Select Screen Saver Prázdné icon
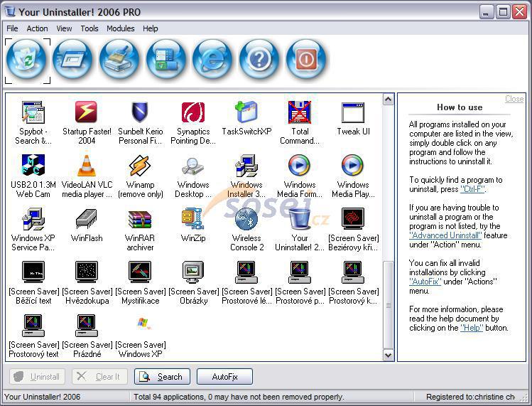The height and width of the screenshot is (406, 532). 87,326
